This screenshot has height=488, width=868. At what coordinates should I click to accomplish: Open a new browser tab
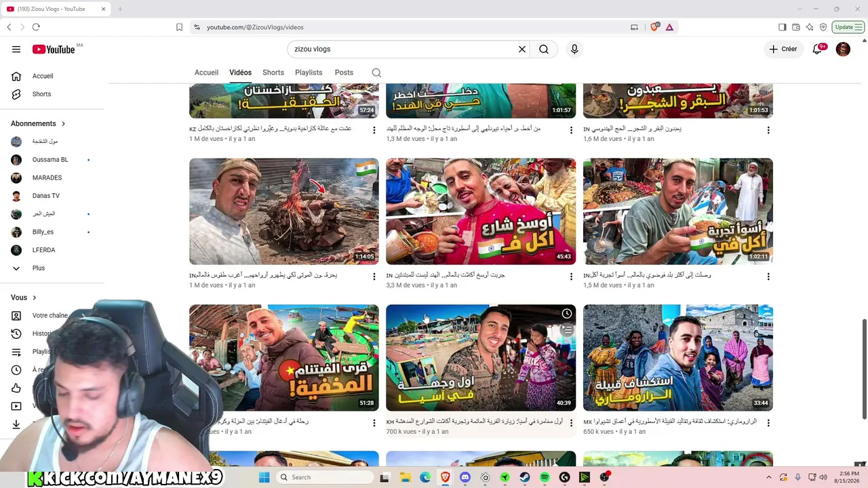[120, 9]
